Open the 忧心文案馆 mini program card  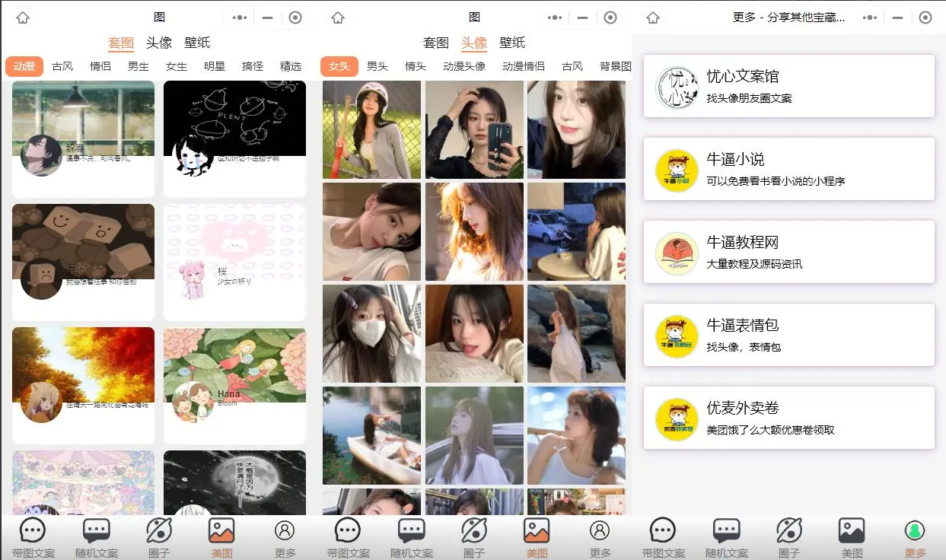788,86
